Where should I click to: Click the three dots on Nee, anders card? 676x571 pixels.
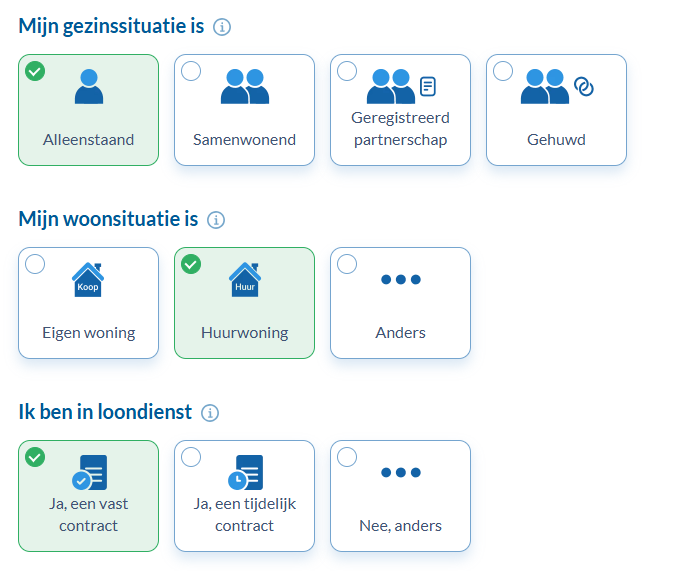click(401, 473)
